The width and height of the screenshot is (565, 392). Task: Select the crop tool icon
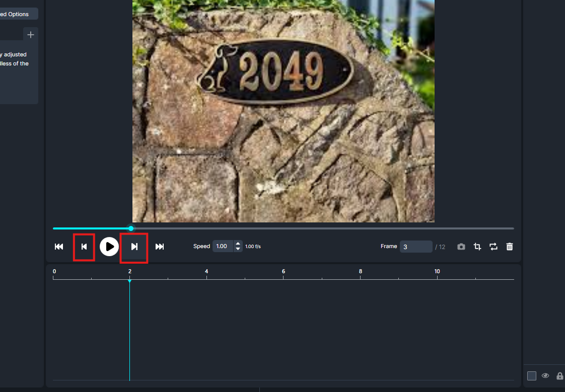477,247
